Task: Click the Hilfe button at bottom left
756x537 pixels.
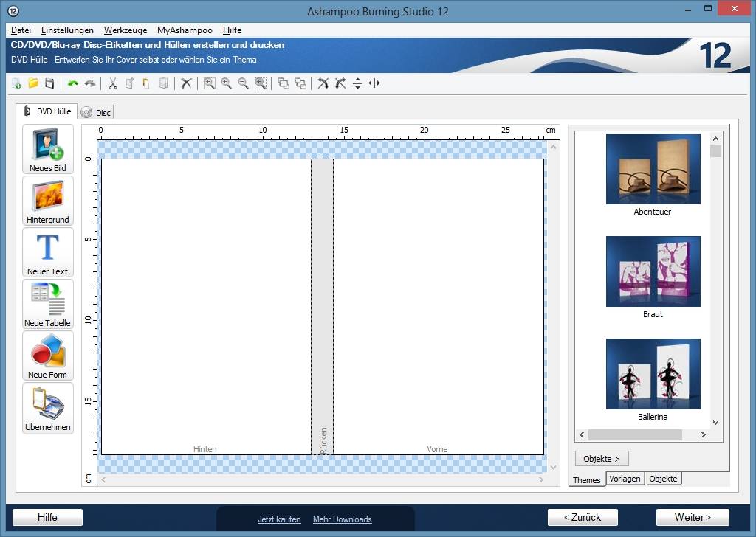Action: coord(47,517)
